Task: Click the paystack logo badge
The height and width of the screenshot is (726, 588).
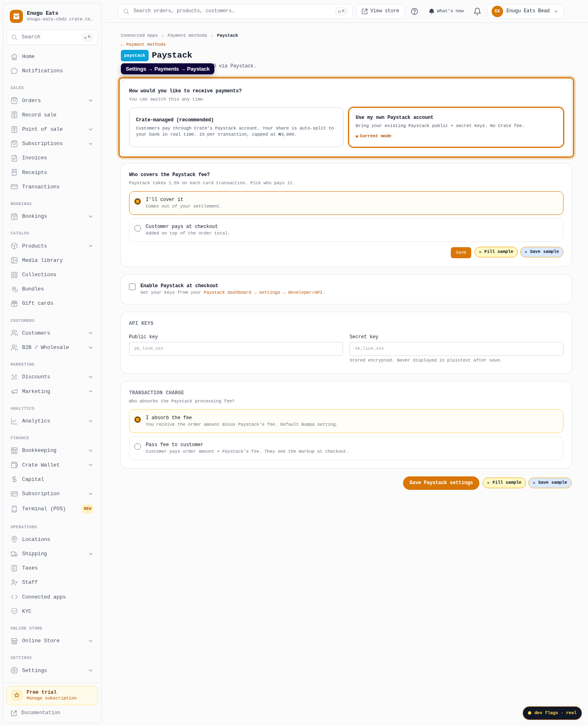Action: tap(135, 56)
